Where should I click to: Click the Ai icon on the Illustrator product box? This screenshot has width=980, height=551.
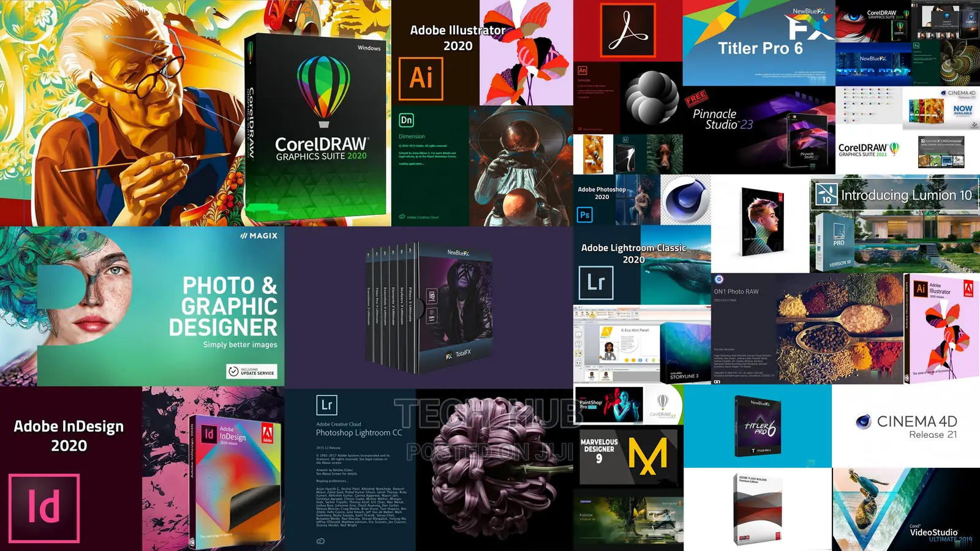(x=921, y=288)
